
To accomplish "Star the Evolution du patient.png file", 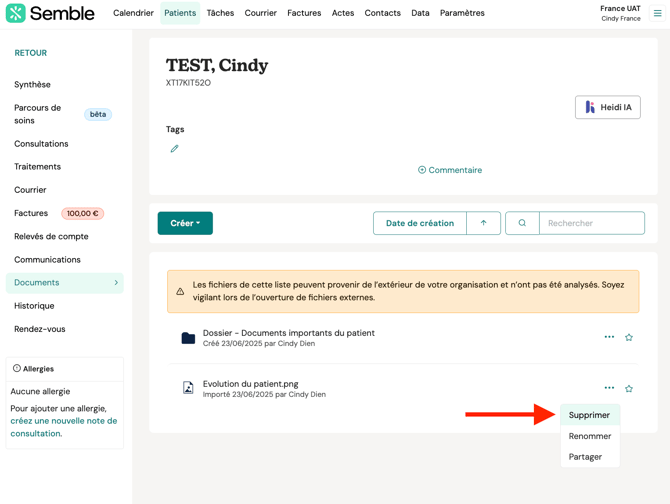I will tap(629, 388).
